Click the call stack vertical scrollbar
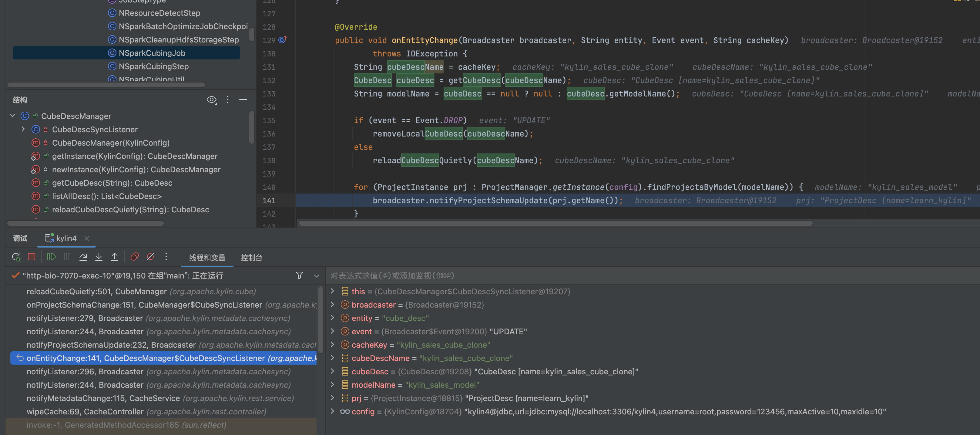Viewport: 980px width, 435px height. (x=321, y=320)
